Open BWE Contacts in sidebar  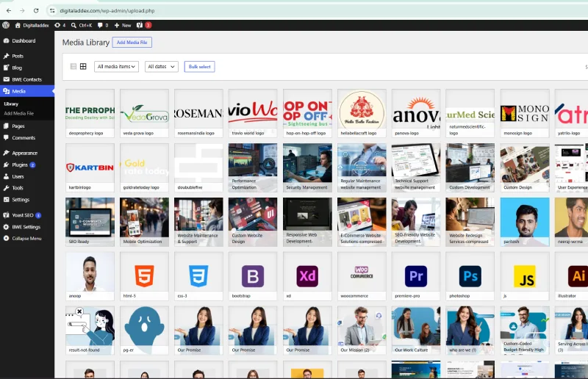pyautogui.click(x=26, y=79)
